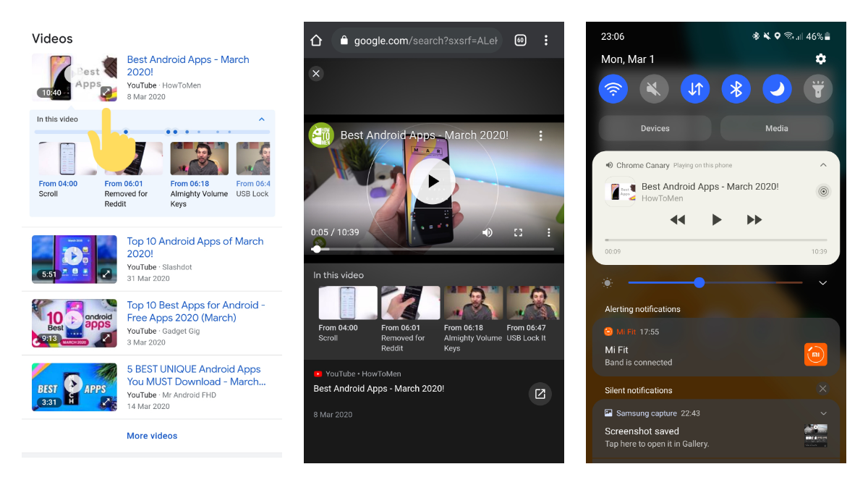Expand the Mr Android FHD video preview icon
The height and width of the screenshot is (485, 868).
[x=106, y=402]
